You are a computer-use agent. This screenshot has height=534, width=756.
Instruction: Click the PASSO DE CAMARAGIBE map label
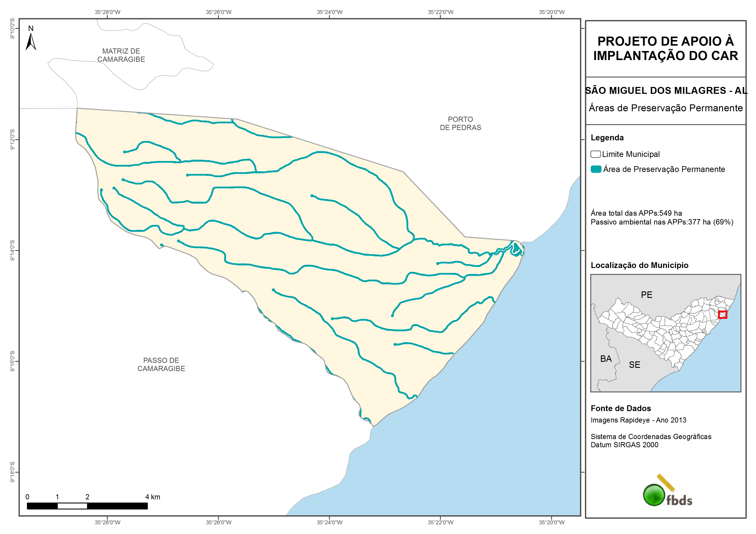click(x=161, y=365)
